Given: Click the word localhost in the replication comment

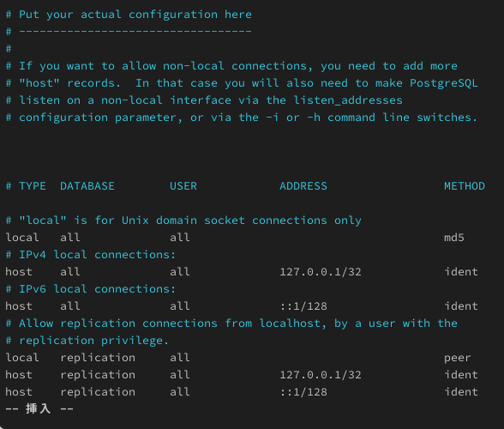Looking at the screenshot, I should (290, 323).
